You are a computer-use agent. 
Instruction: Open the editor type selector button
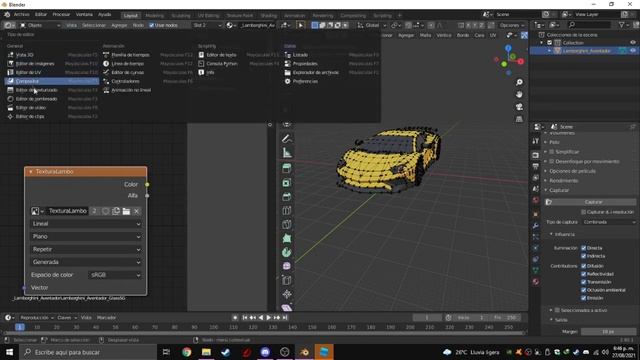pos(9,25)
